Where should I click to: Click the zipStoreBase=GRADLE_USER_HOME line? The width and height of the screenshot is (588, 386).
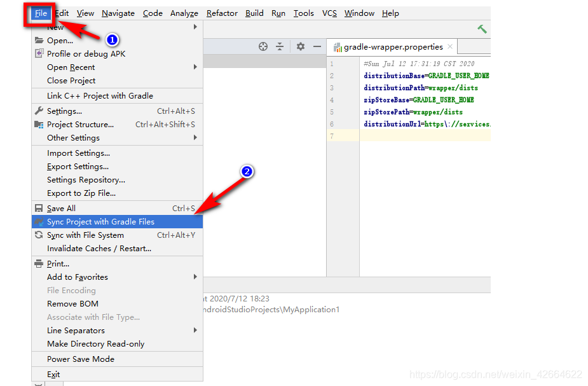(x=418, y=100)
